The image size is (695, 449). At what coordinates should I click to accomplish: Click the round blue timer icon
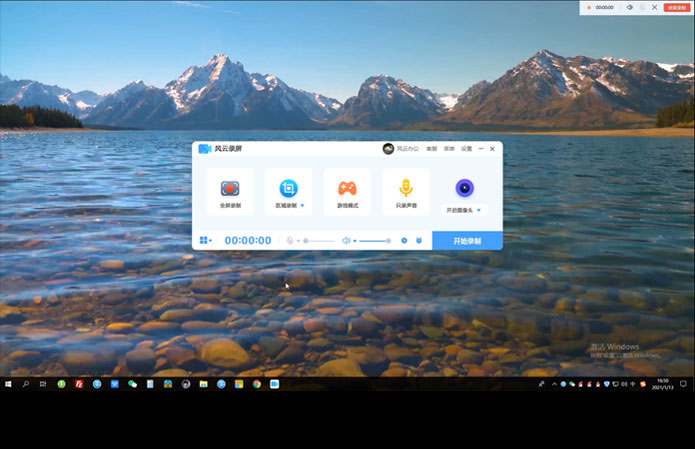click(x=404, y=241)
